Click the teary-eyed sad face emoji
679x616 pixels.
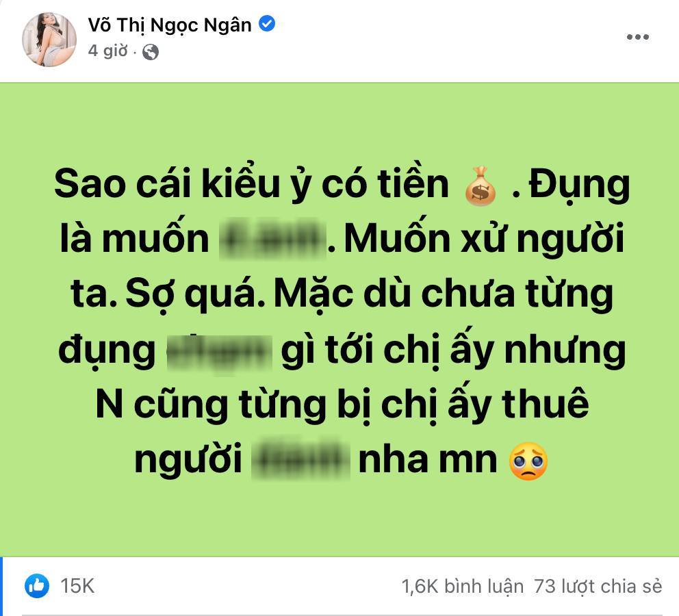click(528, 461)
